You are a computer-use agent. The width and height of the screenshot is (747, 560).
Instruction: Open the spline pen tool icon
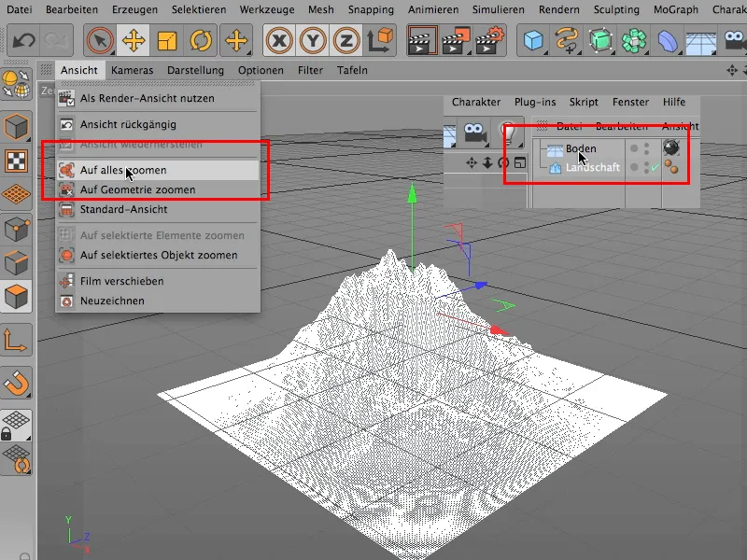(x=567, y=40)
